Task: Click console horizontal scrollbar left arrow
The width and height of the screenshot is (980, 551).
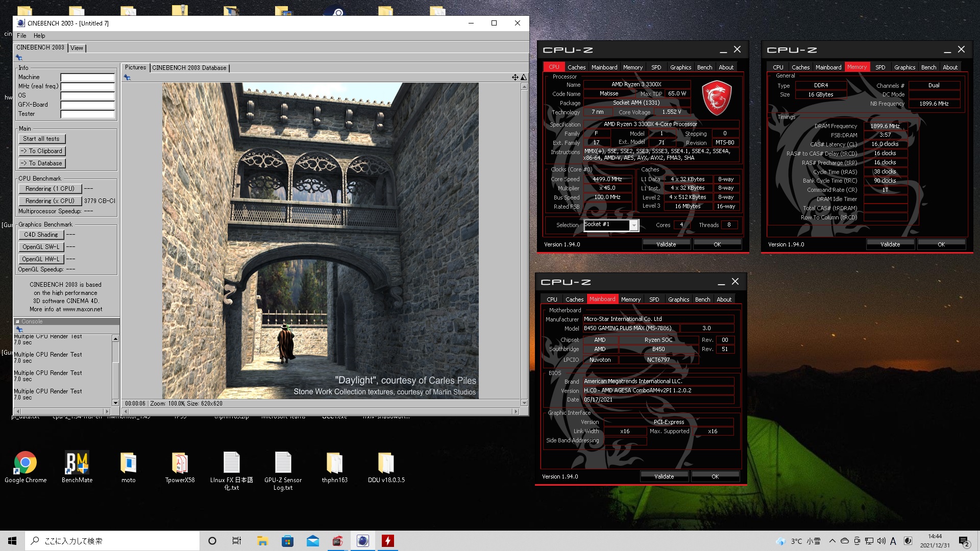Action: (18, 411)
